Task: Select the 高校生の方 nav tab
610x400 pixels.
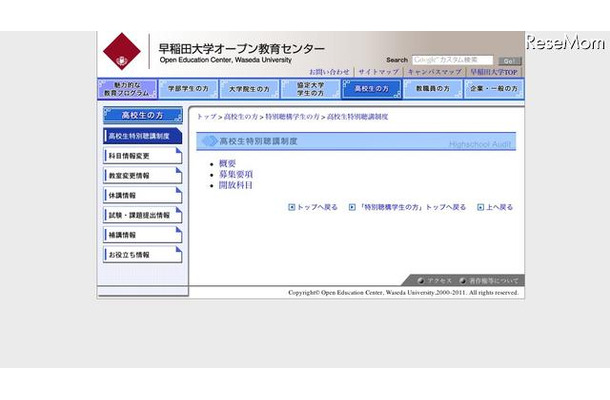Action: tap(372, 89)
